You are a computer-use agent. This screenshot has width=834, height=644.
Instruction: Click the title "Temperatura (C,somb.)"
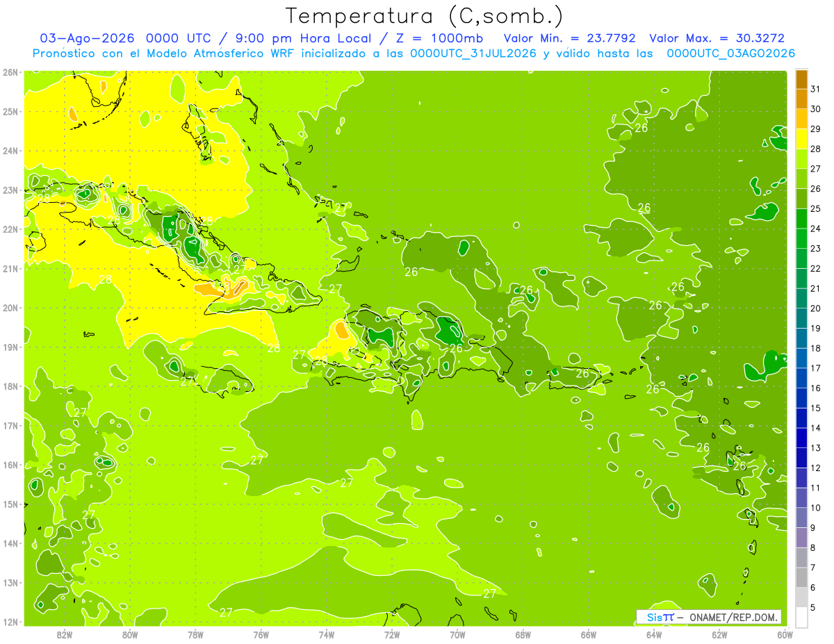(425, 16)
